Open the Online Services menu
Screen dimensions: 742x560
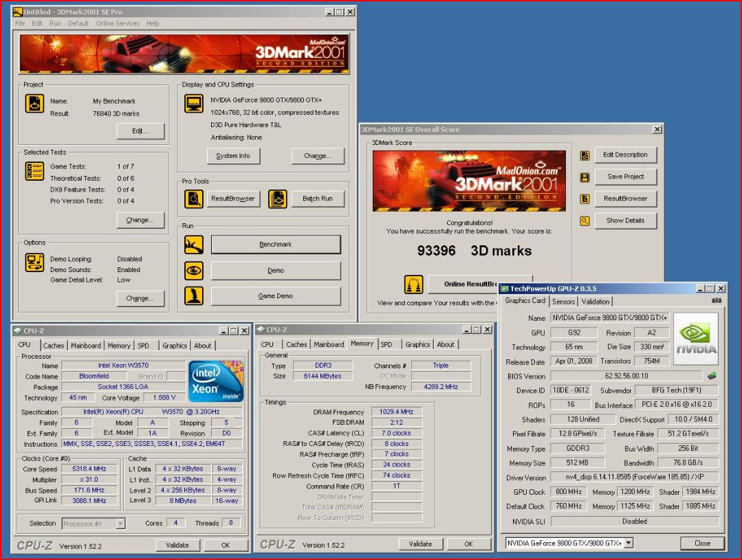point(118,23)
